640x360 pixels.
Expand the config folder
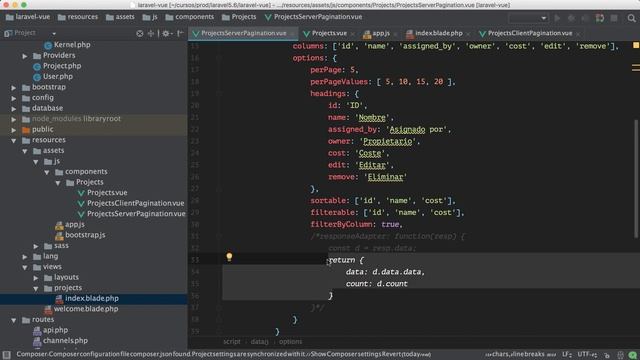point(14,98)
